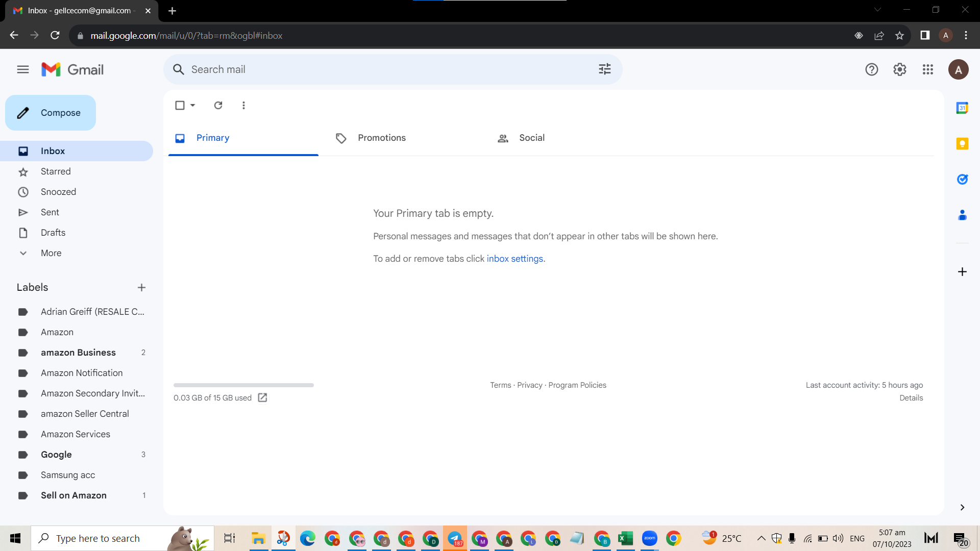The image size is (980, 551).
Task: Open Chrome three-dot menu
Action: tap(966, 35)
